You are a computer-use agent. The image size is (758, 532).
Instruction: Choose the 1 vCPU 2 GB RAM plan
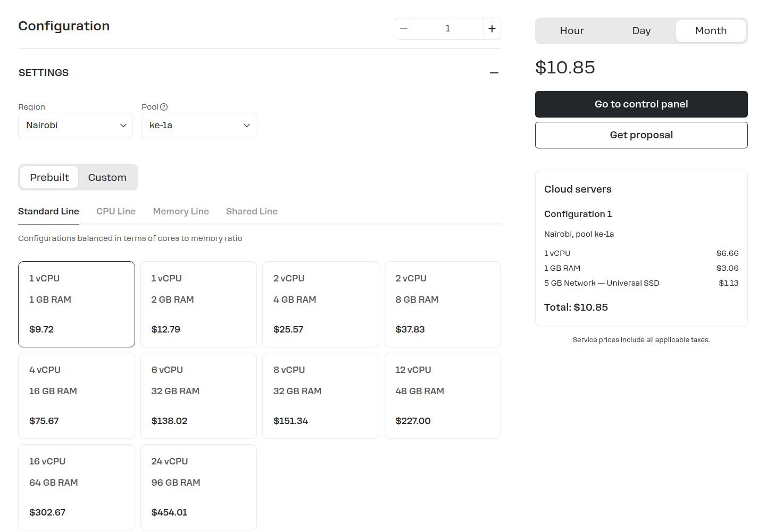198,304
